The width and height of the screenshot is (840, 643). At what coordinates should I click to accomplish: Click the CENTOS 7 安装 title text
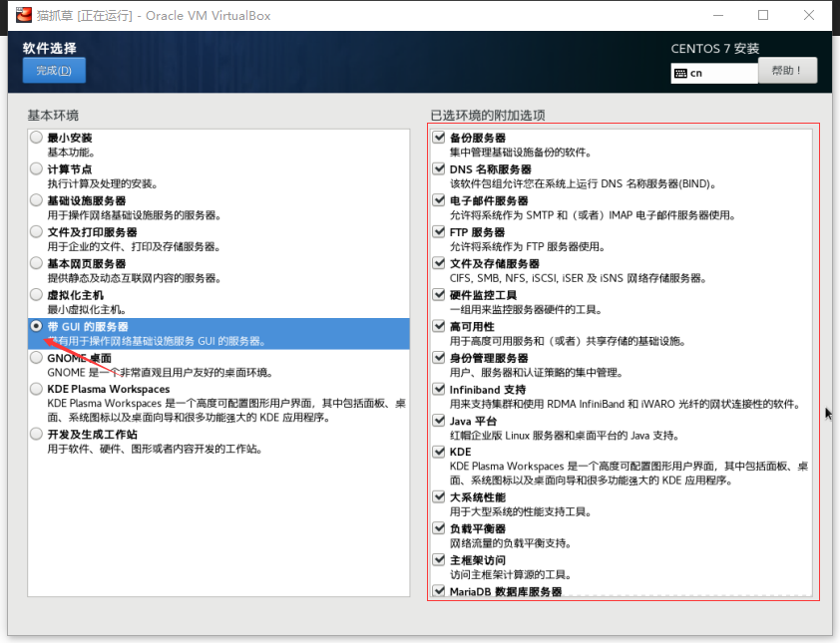pos(715,49)
